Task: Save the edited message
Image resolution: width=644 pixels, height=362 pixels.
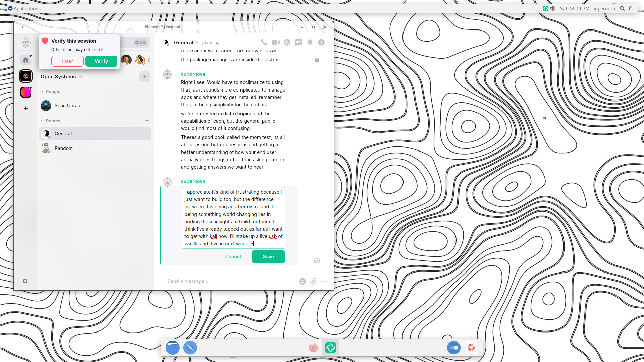Action: pos(268,257)
